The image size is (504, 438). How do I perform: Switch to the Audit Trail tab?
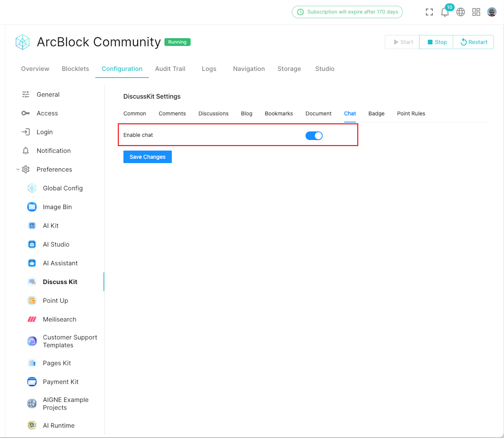click(x=170, y=69)
